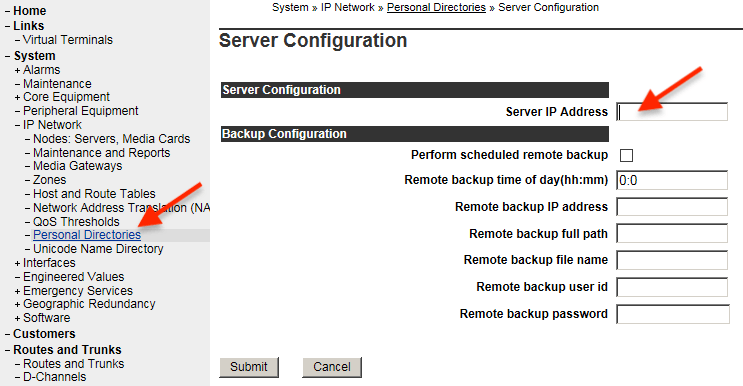Go to Zones under IP Network
Viewport: 743px width, 386px height.
pos(49,180)
